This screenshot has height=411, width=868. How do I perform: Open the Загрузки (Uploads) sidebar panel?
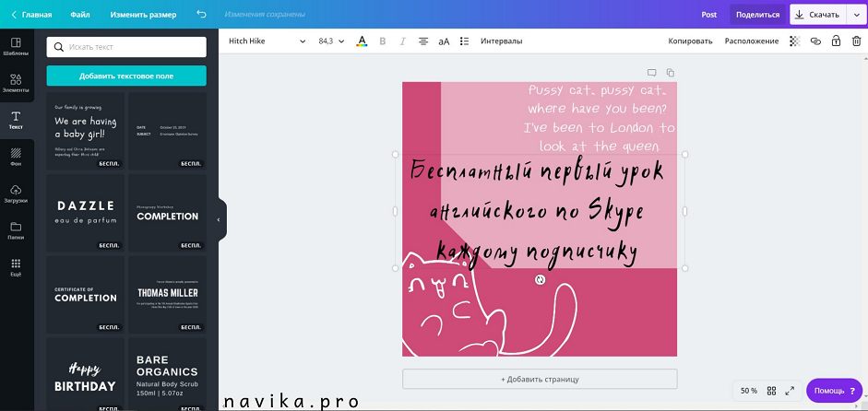point(16,194)
